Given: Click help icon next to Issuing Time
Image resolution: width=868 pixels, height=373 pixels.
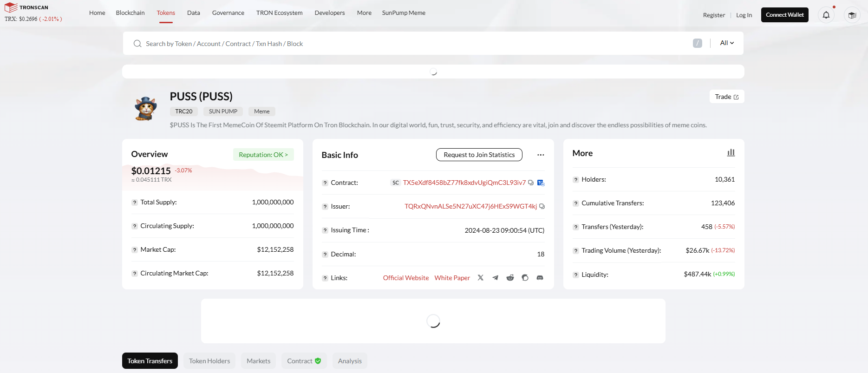Looking at the screenshot, I should [x=325, y=230].
